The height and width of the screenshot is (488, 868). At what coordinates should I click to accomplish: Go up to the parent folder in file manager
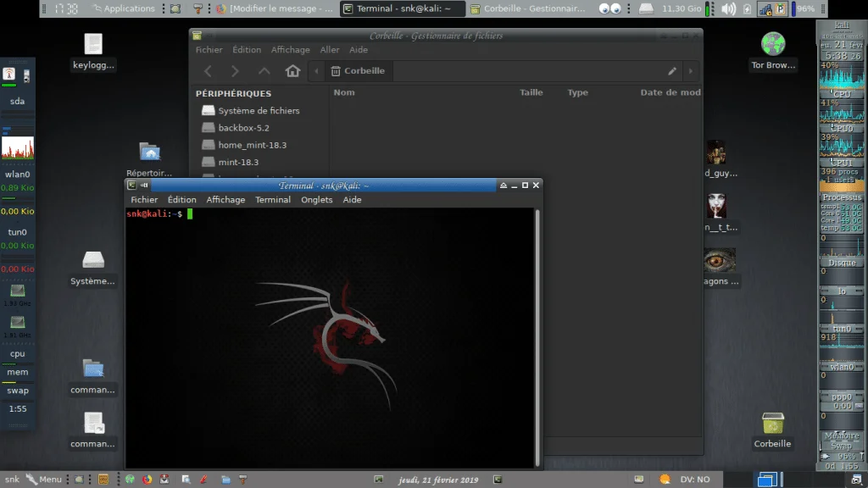[264, 71]
